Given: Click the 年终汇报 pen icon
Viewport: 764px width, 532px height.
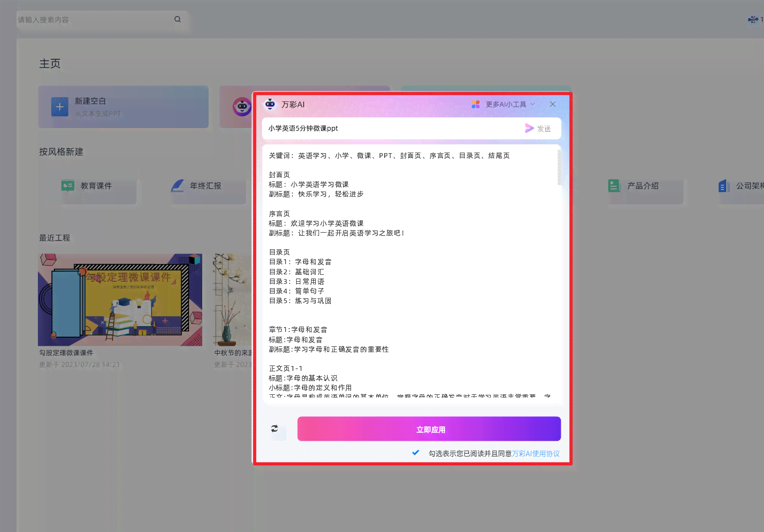Looking at the screenshot, I should pos(177,186).
